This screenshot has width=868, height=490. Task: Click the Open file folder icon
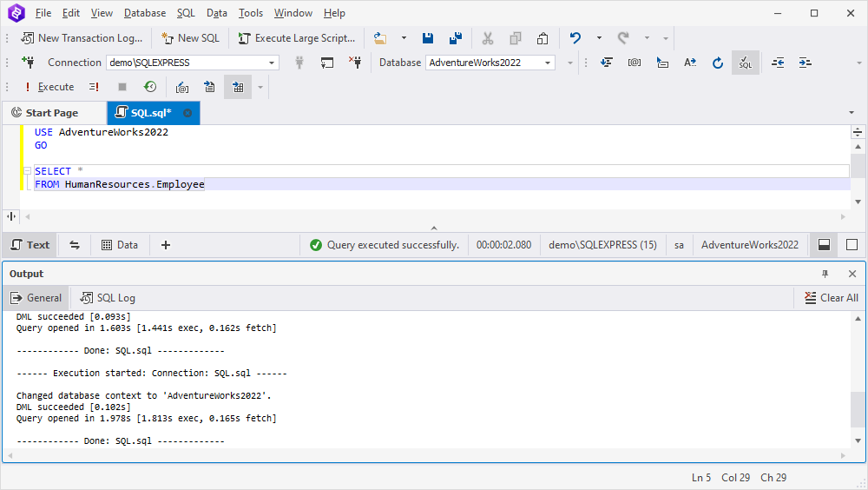click(380, 38)
